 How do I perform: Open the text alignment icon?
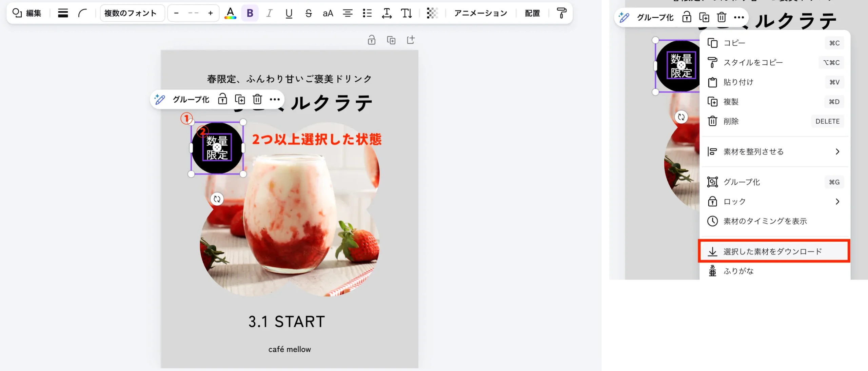click(348, 13)
